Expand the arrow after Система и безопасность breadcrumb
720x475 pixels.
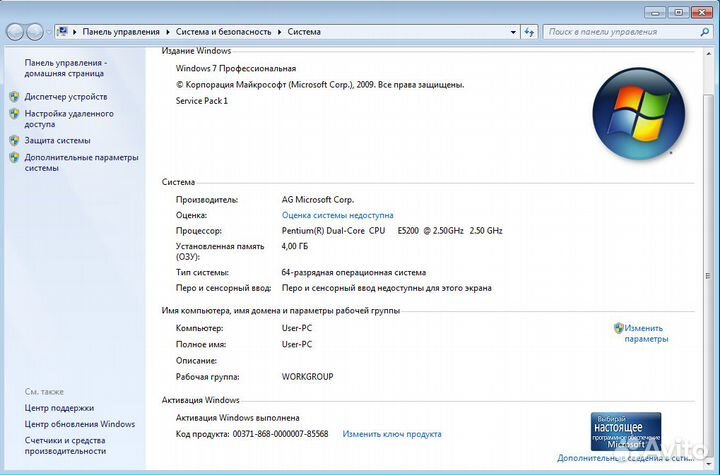281,32
